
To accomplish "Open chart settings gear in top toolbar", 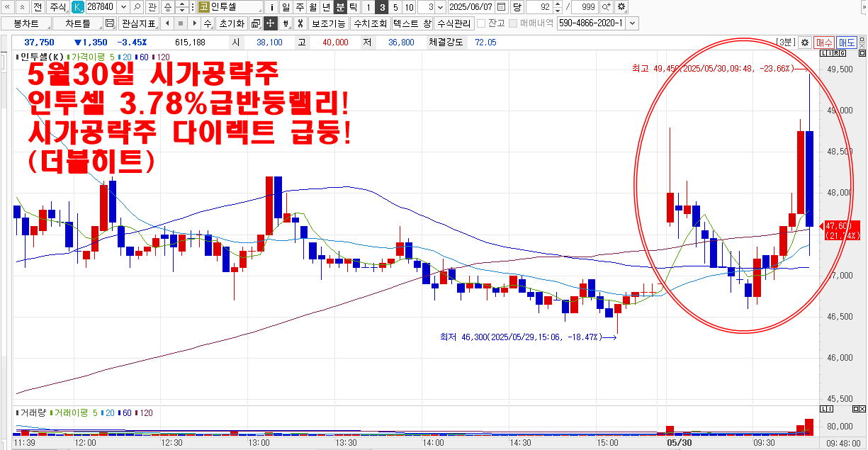I will click(621, 7).
